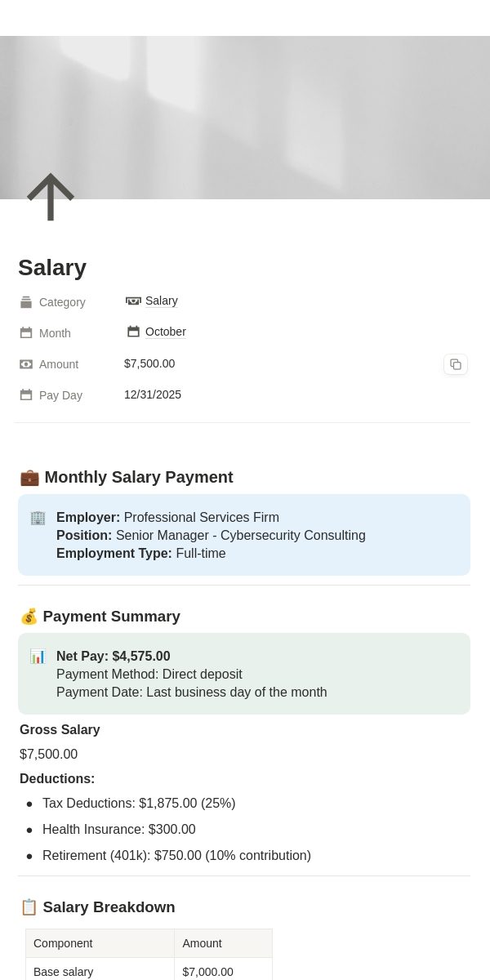Viewport: 490px width, 980px height.
Task: Click the Pay Day calendar icon
Action: [26, 395]
